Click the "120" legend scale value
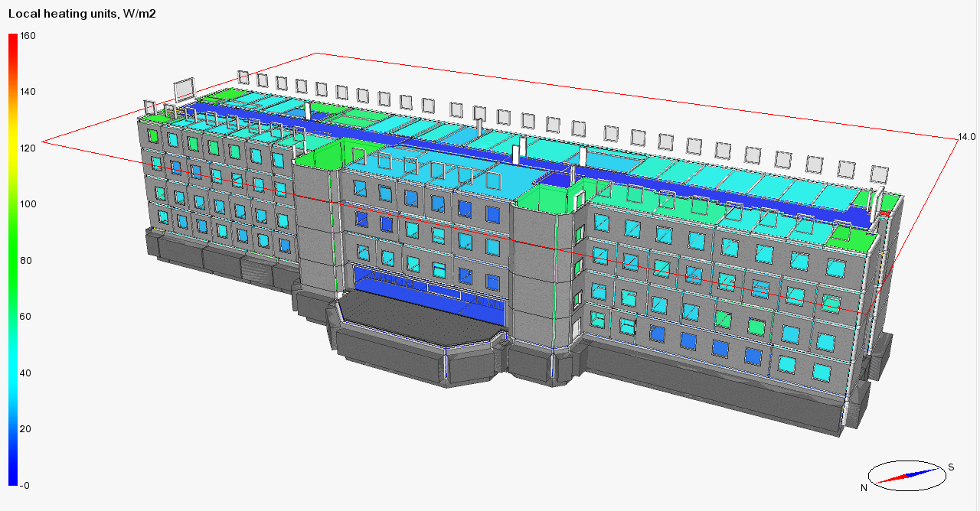Image resolution: width=980 pixels, height=511 pixels. click(28, 148)
